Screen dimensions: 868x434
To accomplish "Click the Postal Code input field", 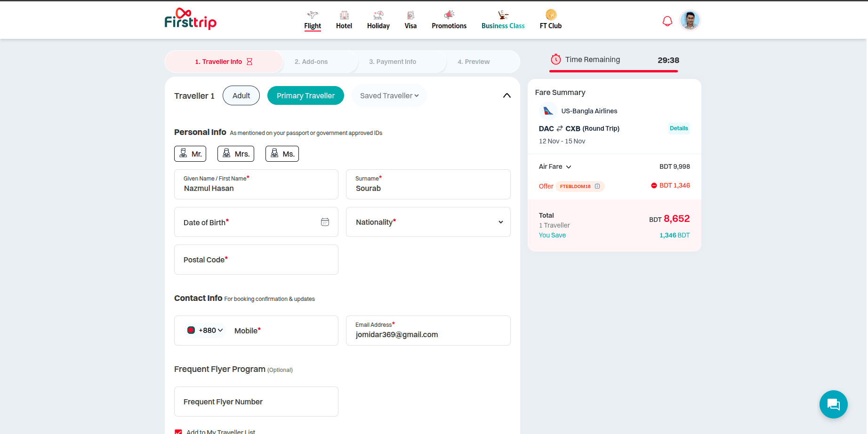I will (256, 260).
